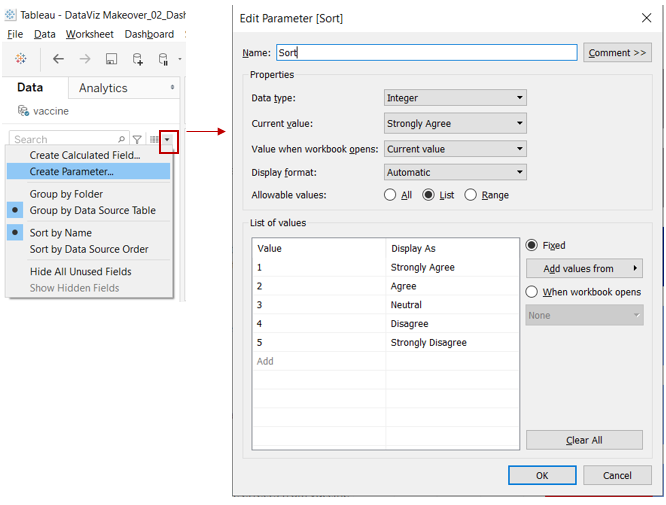This screenshot has height=505, width=666.
Task: Click the Pause Auto Updates icon
Action: tap(163, 59)
